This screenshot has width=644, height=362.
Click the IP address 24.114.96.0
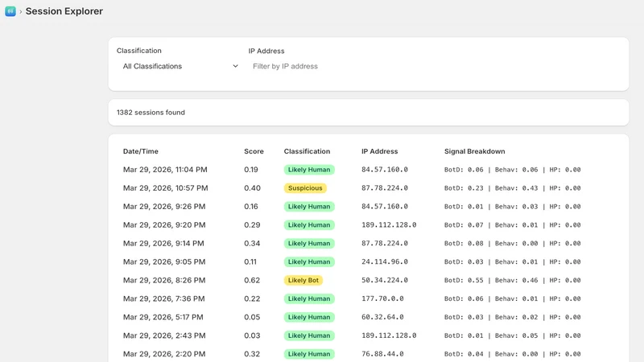coord(385,262)
